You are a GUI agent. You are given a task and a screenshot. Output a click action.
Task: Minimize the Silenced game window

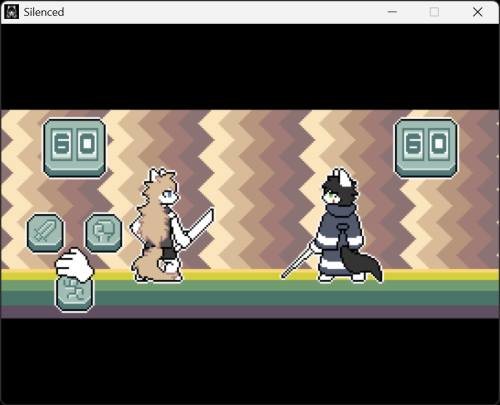pos(392,12)
